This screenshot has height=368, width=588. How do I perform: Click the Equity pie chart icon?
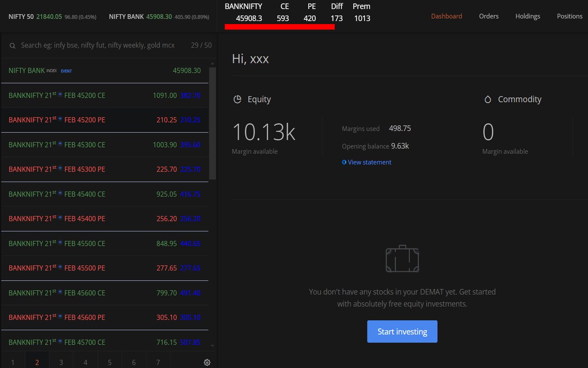[238, 99]
